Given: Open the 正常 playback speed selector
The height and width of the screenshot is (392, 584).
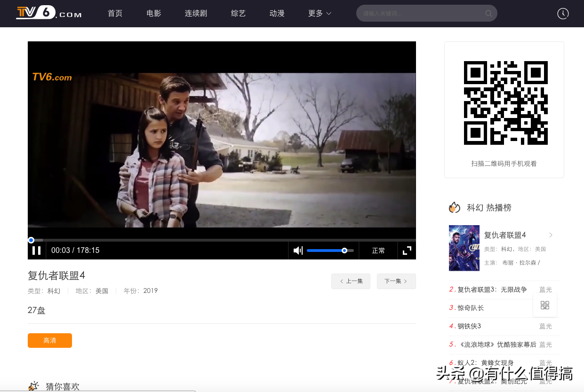Looking at the screenshot, I should pos(378,251).
